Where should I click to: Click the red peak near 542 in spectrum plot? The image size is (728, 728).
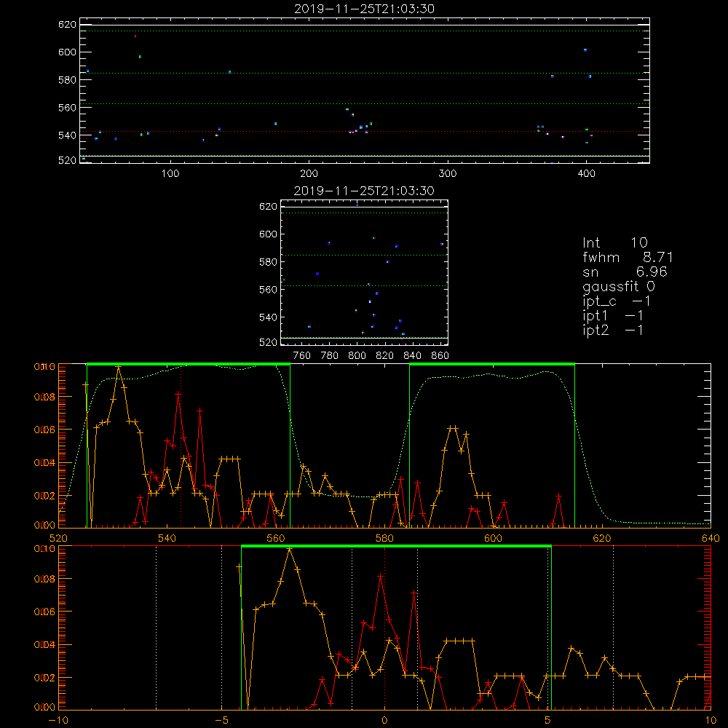pos(178,394)
